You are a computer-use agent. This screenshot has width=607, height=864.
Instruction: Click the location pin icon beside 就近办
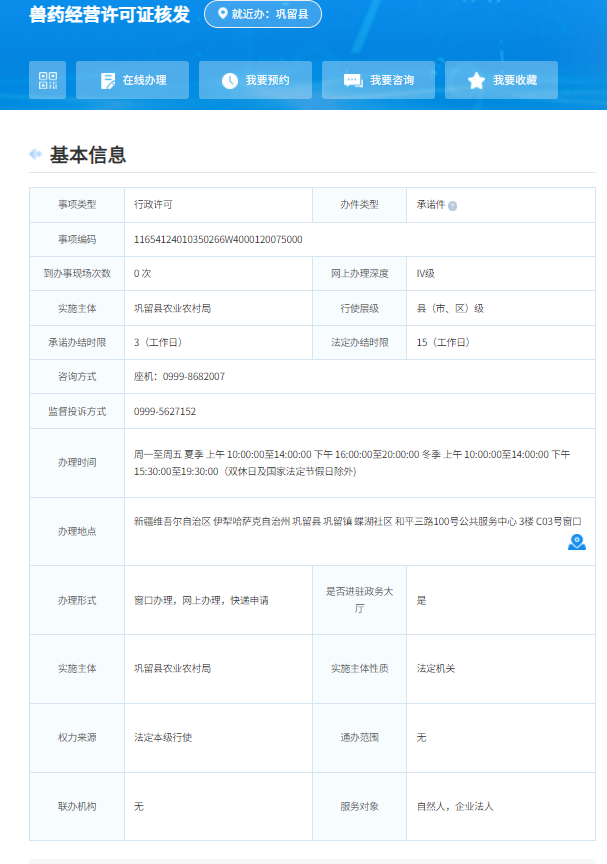[x=222, y=15]
